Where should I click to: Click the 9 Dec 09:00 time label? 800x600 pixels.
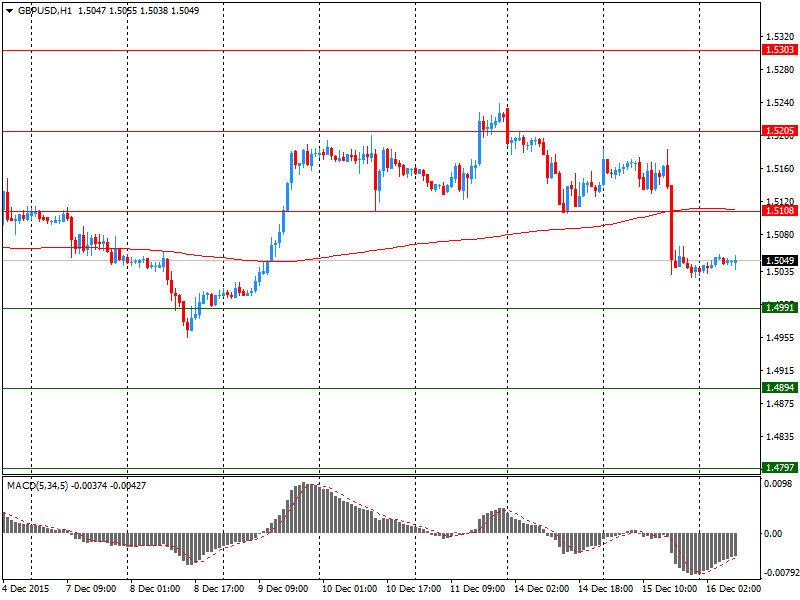click(283, 589)
